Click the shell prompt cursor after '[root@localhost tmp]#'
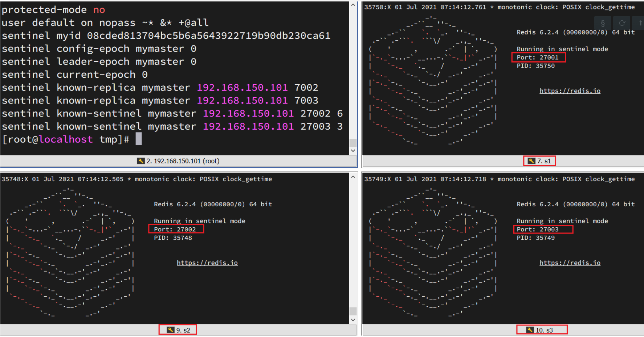This screenshot has height=337, width=644. [139, 139]
